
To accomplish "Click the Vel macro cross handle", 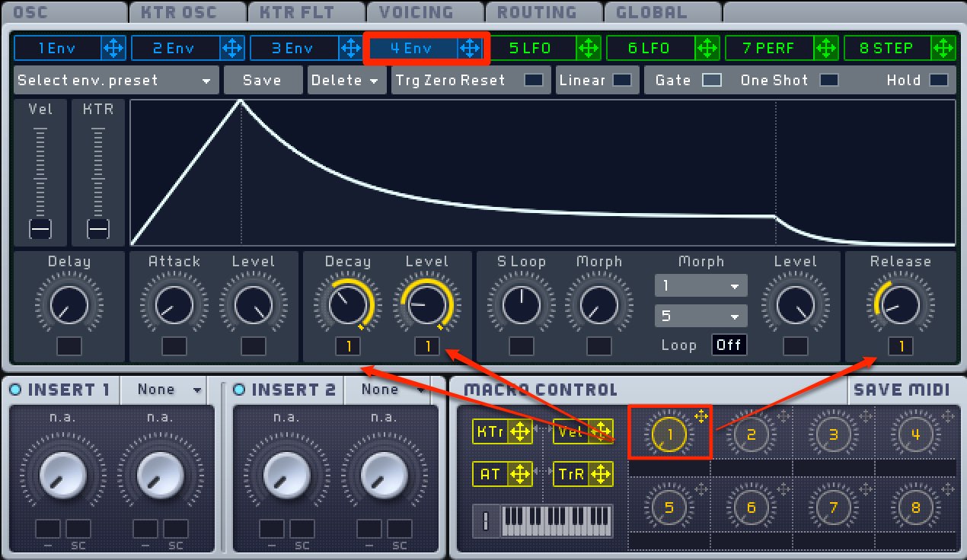I will point(601,432).
